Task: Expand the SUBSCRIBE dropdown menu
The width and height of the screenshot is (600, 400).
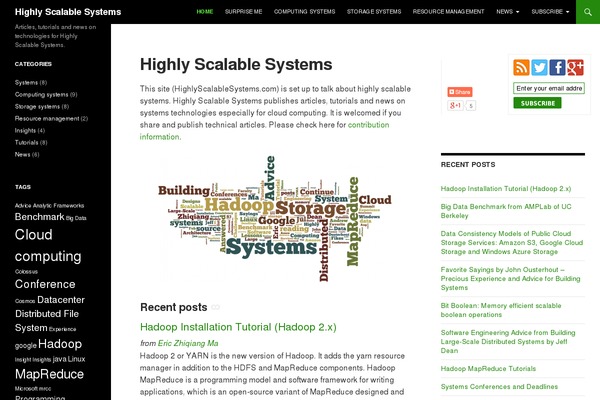Action: point(550,12)
